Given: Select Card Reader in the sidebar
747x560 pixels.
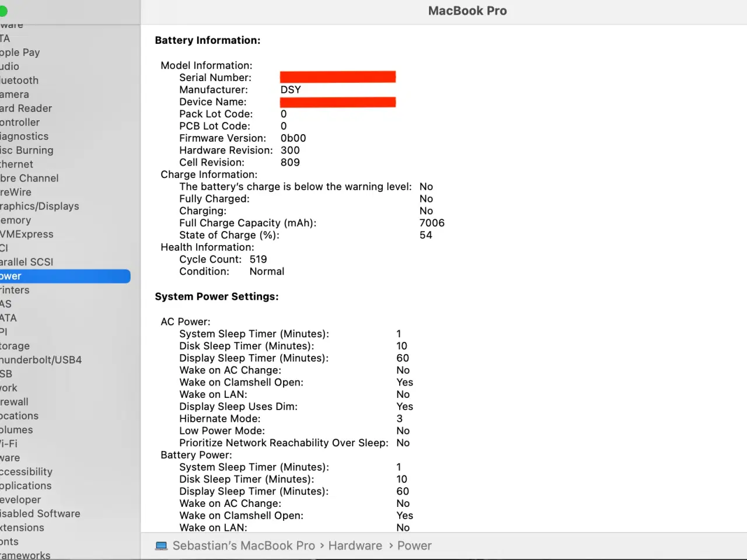Looking at the screenshot, I should click(26, 108).
